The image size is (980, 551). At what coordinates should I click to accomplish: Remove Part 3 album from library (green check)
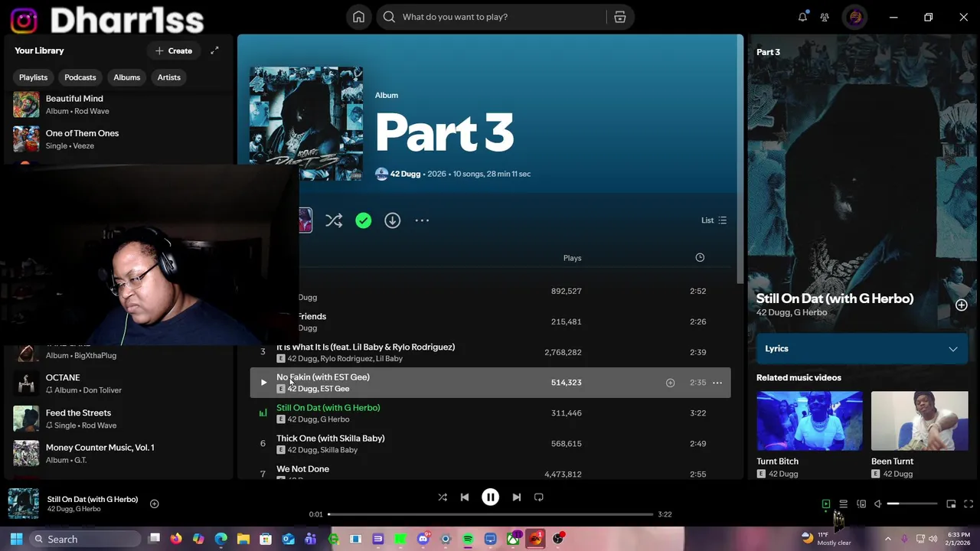[363, 220]
